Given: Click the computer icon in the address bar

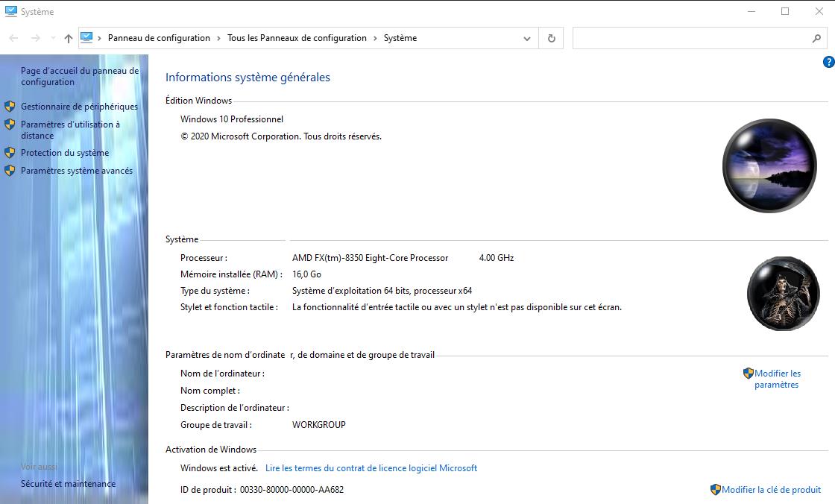Looking at the screenshot, I should tap(86, 38).
